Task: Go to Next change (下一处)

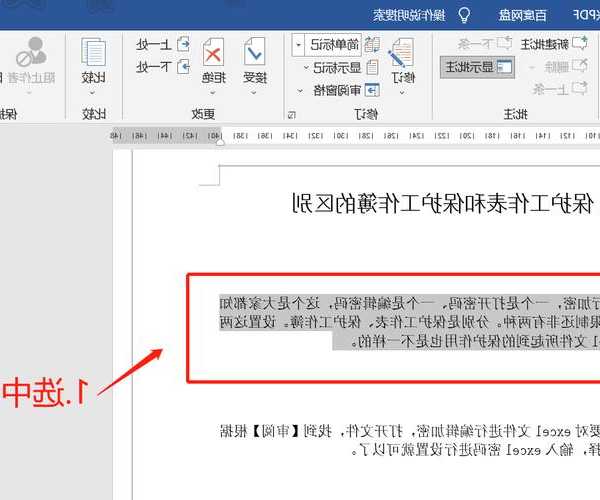Action: tap(160, 67)
